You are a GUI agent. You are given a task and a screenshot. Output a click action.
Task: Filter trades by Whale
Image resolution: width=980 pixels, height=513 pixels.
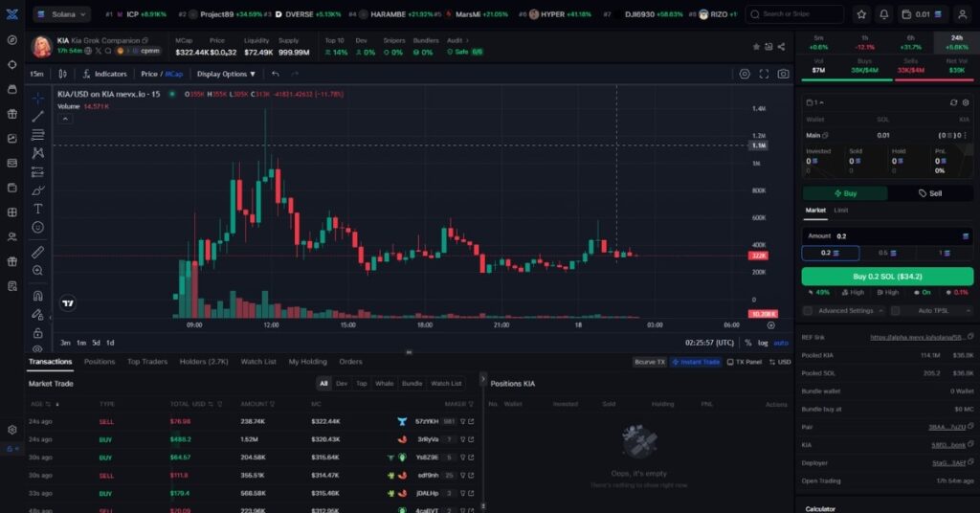pos(385,384)
